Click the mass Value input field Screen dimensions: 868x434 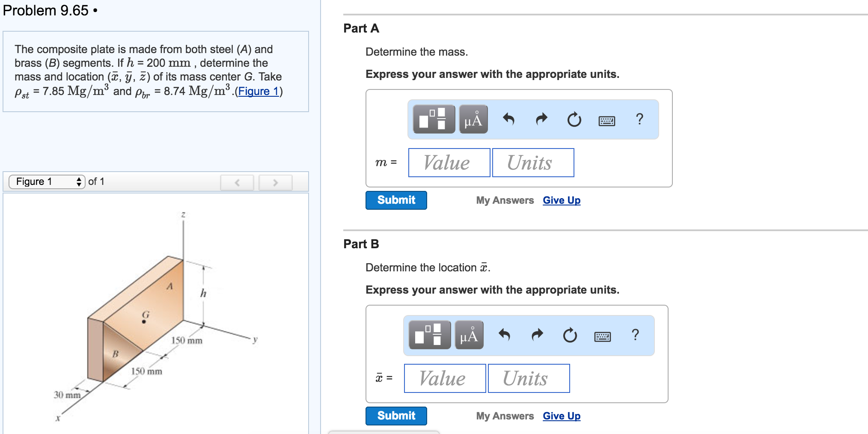(449, 163)
